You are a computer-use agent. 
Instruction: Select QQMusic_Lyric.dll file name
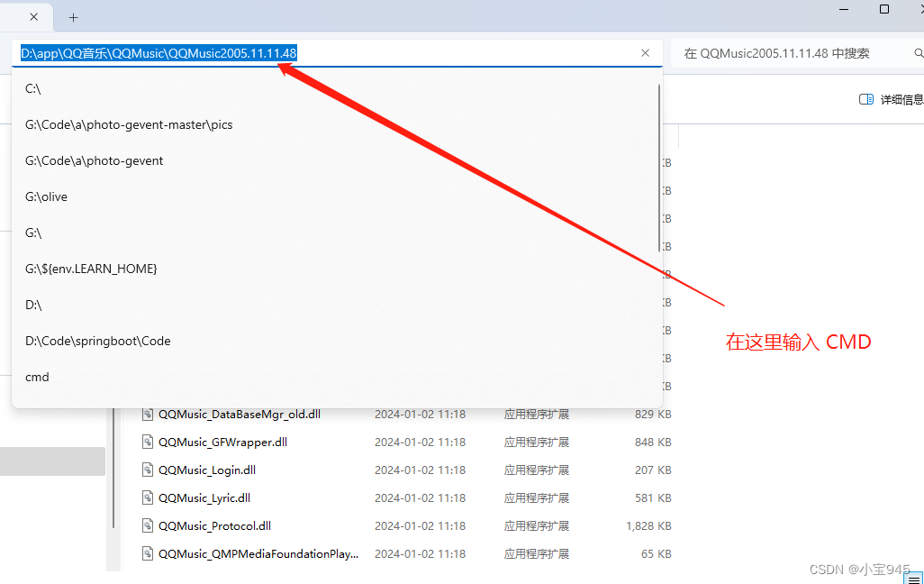click(x=204, y=497)
